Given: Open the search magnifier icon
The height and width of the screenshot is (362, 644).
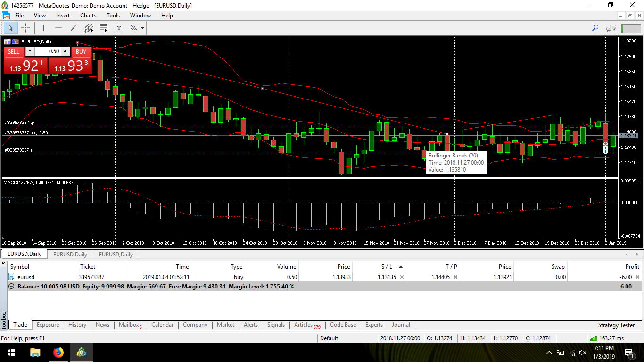Looking at the screenshot, I should [x=595, y=28].
